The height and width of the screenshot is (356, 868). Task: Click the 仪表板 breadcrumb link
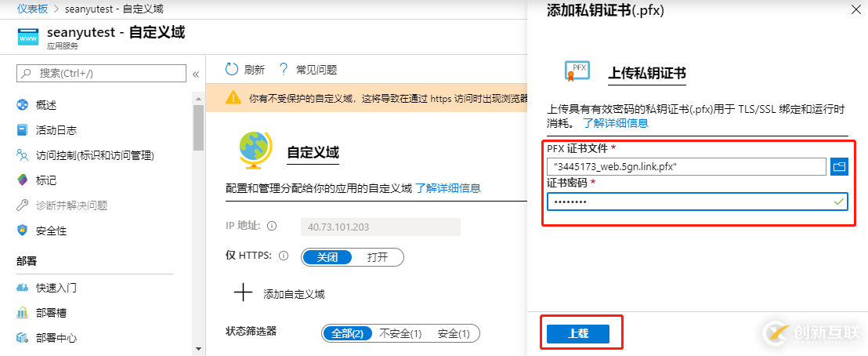[x=32, y=9]
